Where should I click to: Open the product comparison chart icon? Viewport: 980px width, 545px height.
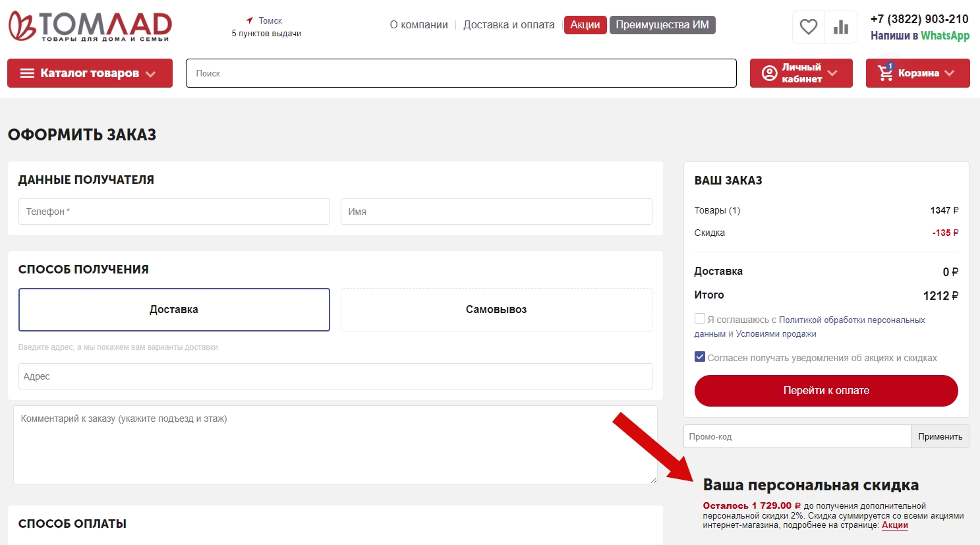tap(841, 27)
